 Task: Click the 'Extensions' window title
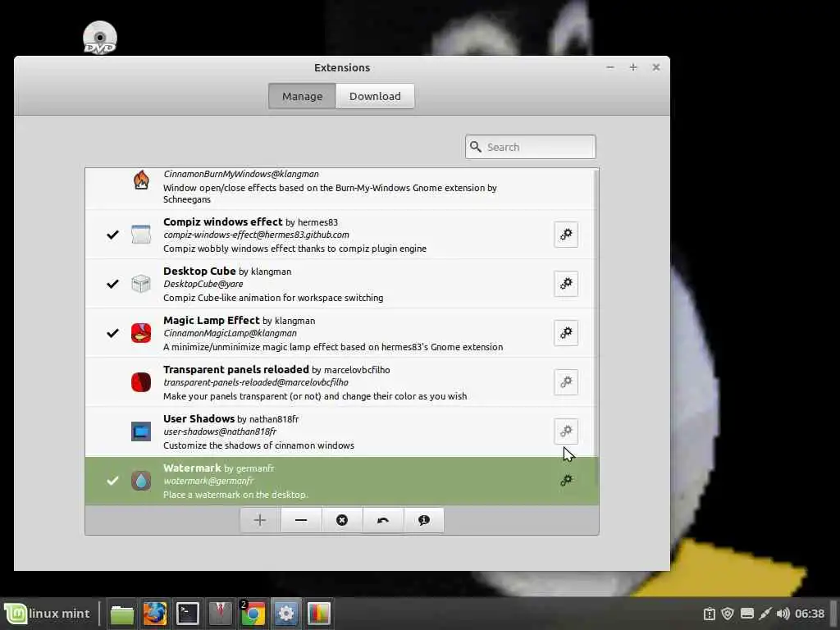342,67
